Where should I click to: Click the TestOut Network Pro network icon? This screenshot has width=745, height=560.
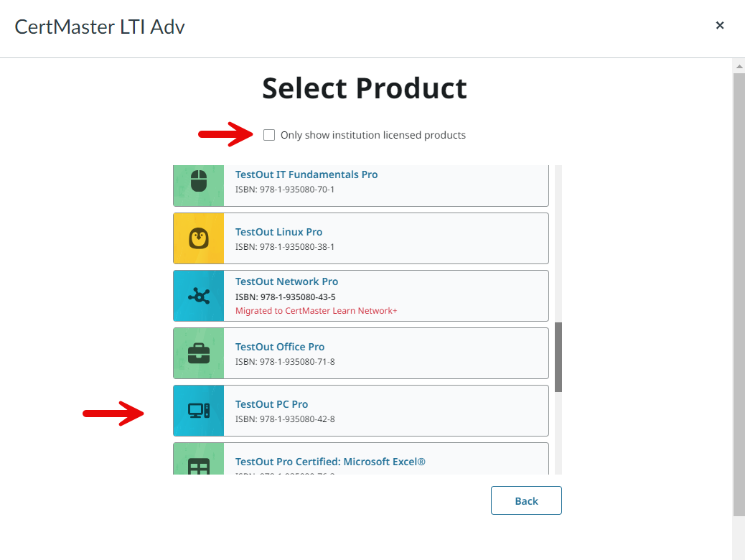click(199, 297)
